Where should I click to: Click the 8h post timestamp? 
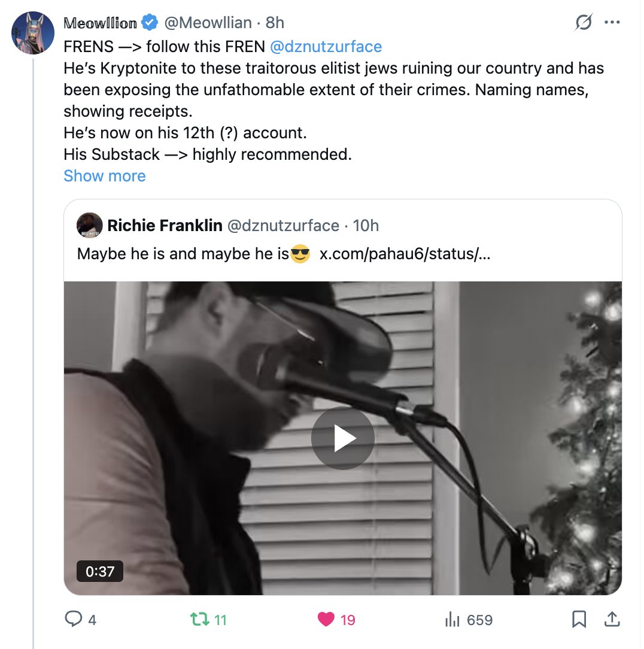pyautogui.click(x=275, y=23)
